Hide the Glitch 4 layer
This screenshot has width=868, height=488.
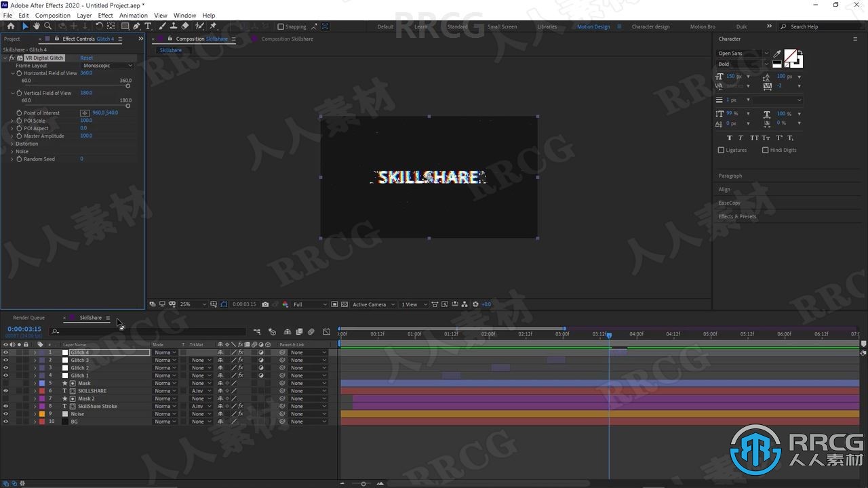tap(5, 352)
